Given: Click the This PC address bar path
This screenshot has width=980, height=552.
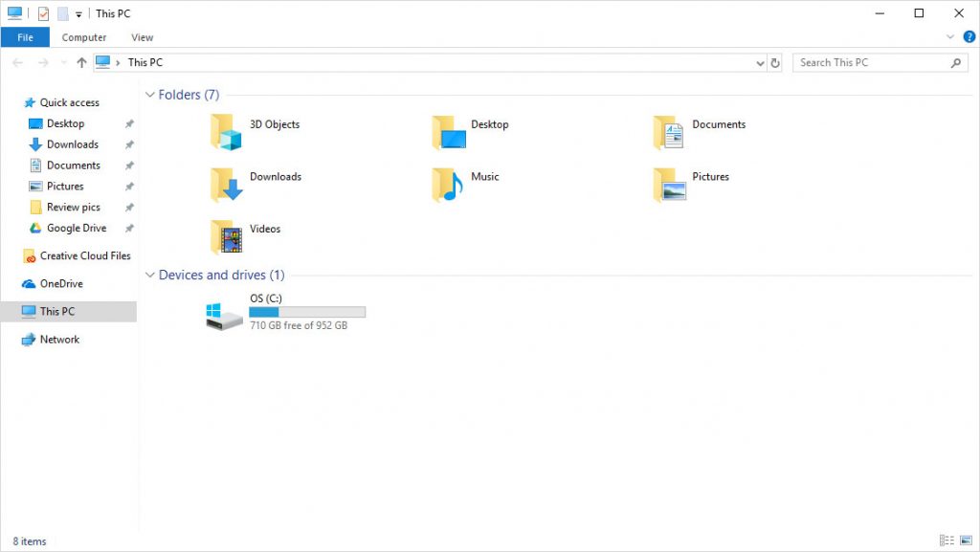Looking at the screenshot, I should point(145,62).
